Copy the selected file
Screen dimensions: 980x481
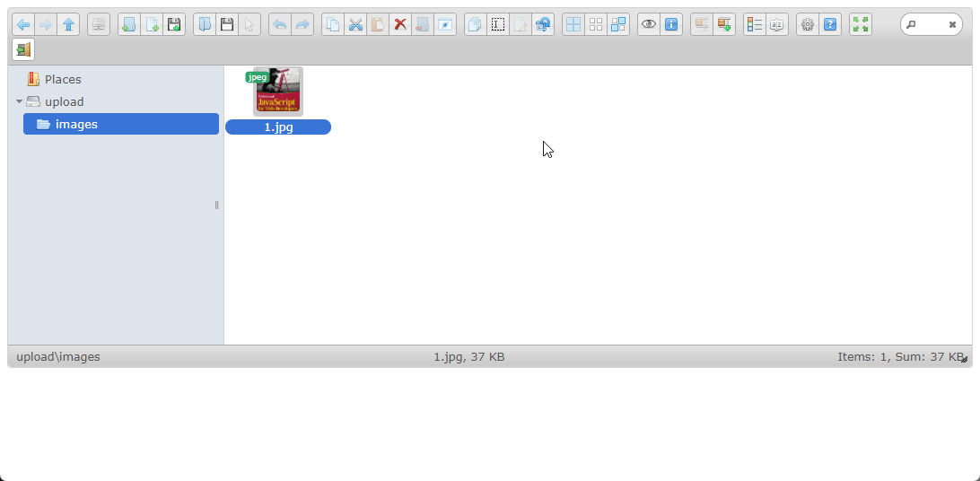(333, 24)
